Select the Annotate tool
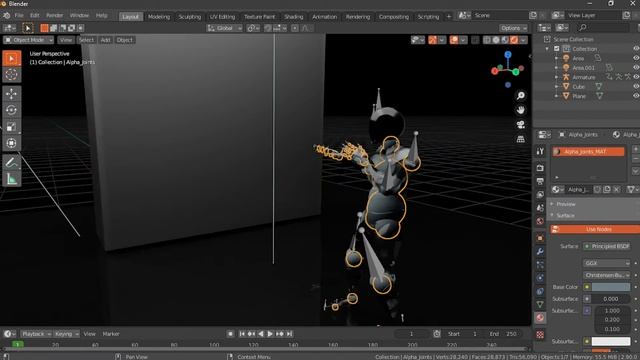Screen dimensions: 640x360 pos(11,162)
